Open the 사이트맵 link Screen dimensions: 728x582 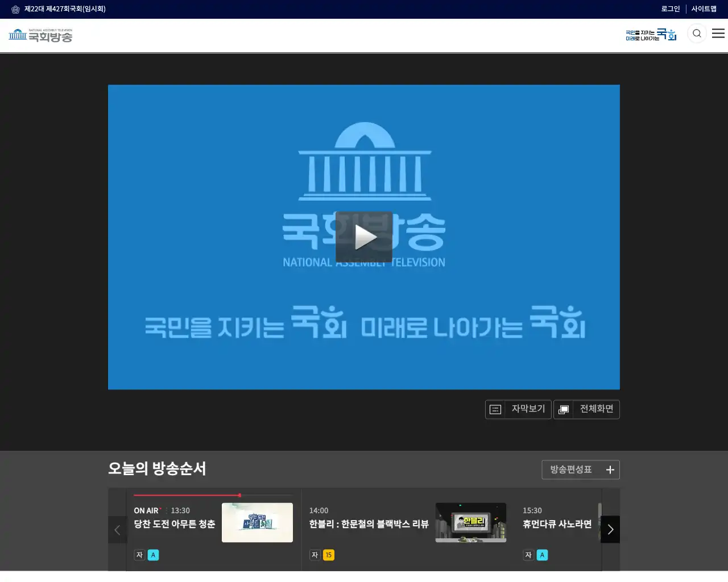(704, 9)
